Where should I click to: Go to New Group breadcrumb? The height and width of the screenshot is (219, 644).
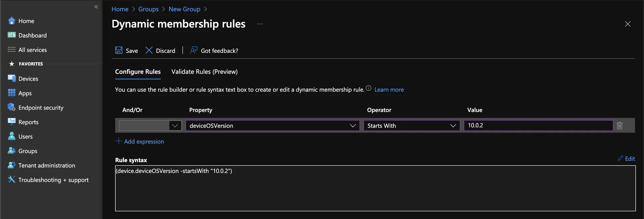(x=184, y=9)
